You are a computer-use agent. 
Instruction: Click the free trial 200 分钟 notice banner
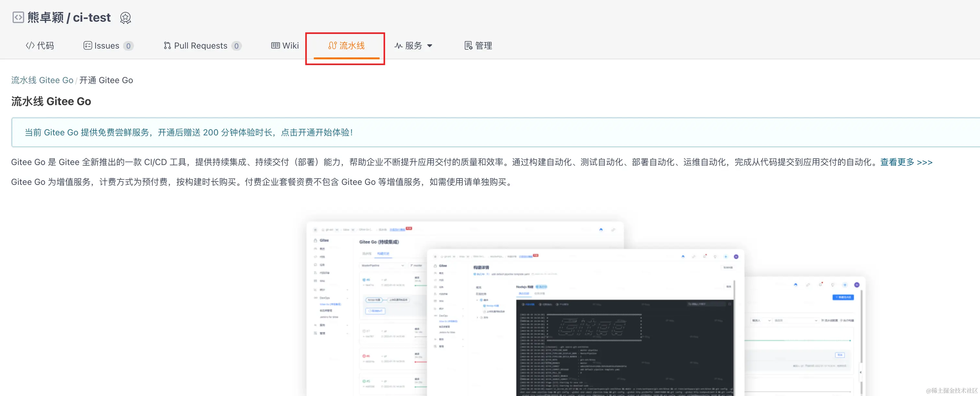point(189,132)
